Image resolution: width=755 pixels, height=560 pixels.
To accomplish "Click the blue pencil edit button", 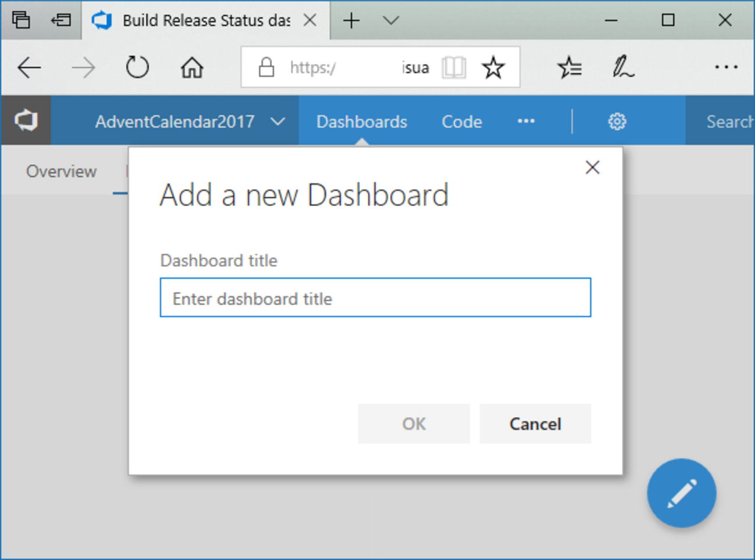I will point(681,493).
